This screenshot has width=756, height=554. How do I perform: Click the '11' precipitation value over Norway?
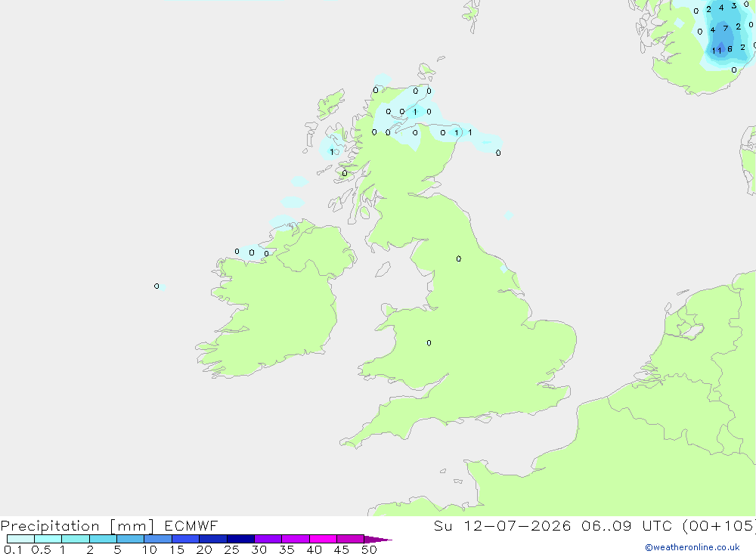tap(717, 51)
